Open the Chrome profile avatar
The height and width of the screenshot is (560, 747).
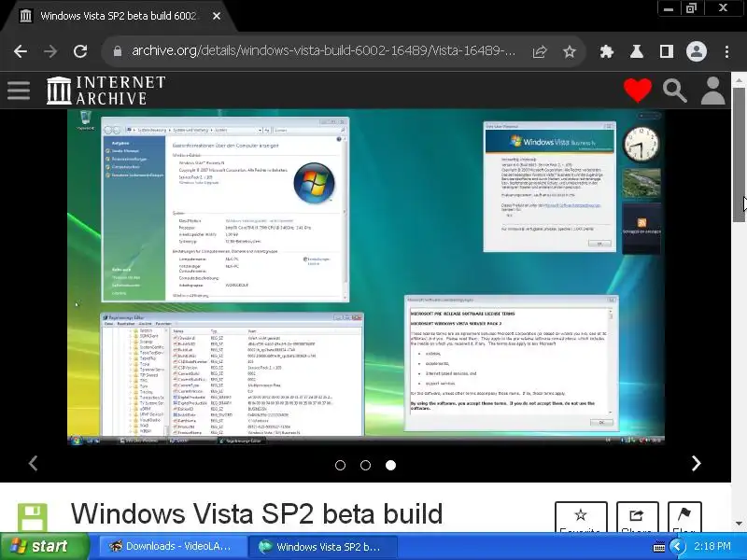point(696,51)
